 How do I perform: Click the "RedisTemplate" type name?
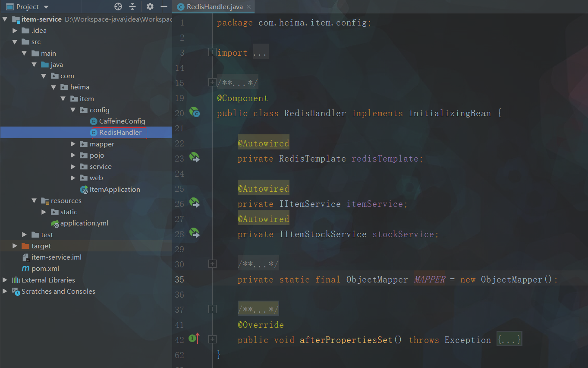(x=312, y=159)
